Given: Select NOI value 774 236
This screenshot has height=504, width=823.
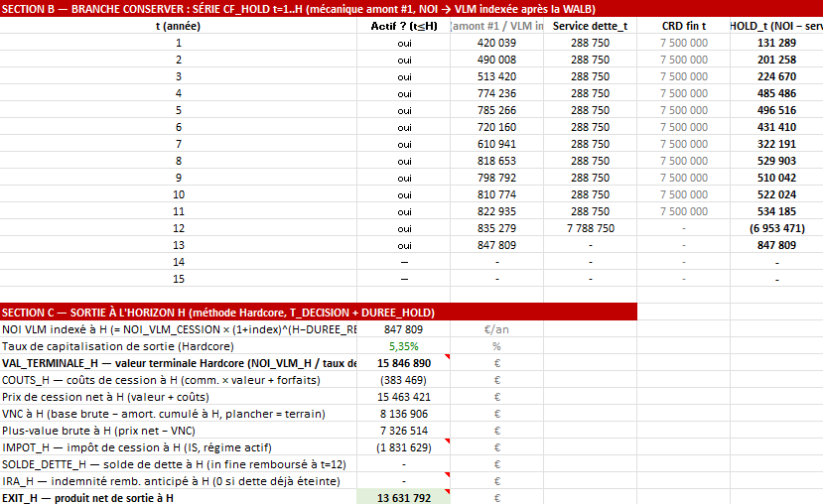Looking at the screenshot, I should click(496, 93).
